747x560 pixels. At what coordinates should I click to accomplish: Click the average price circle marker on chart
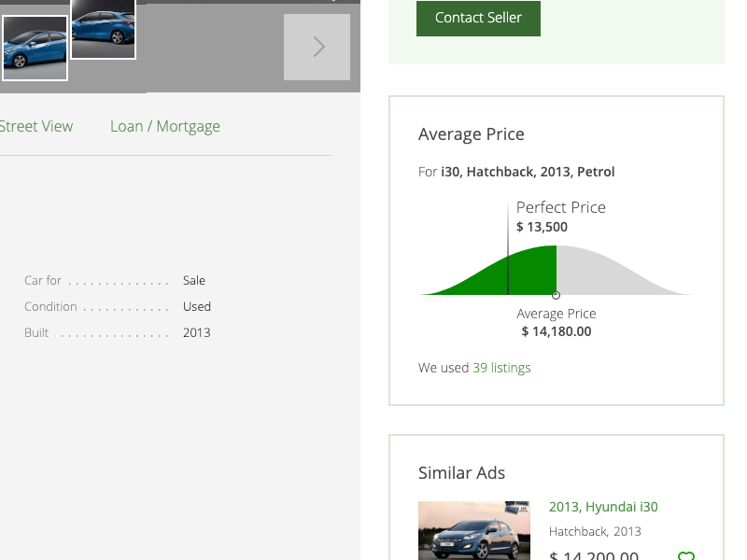coord(557,295)
